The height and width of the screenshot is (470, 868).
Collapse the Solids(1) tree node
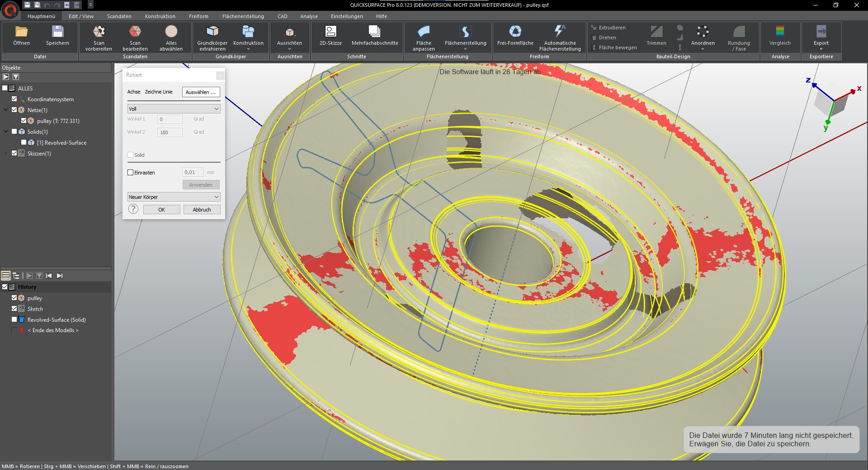point(6,132)
